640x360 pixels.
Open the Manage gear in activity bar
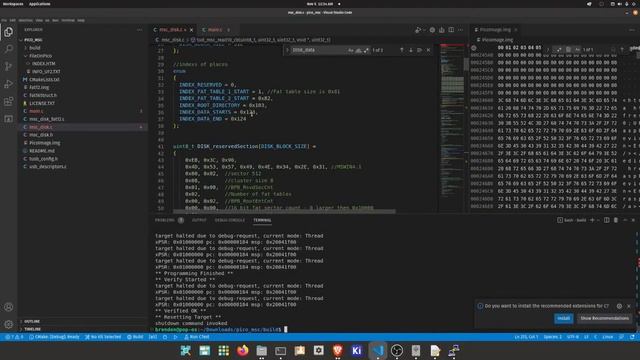pyautogui.click(x=9, y=324)
